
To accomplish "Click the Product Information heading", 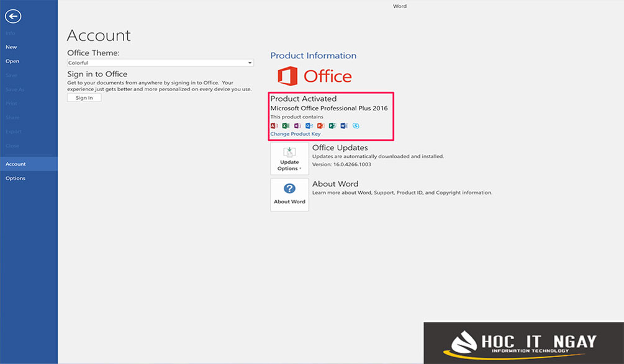I will pos(313,56).
